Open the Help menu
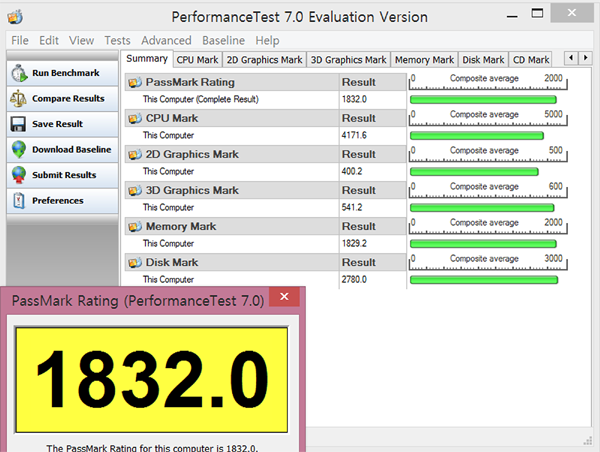The height and width of the screenshot is (452, 600). pyautogui.click(x=267, y=41)
